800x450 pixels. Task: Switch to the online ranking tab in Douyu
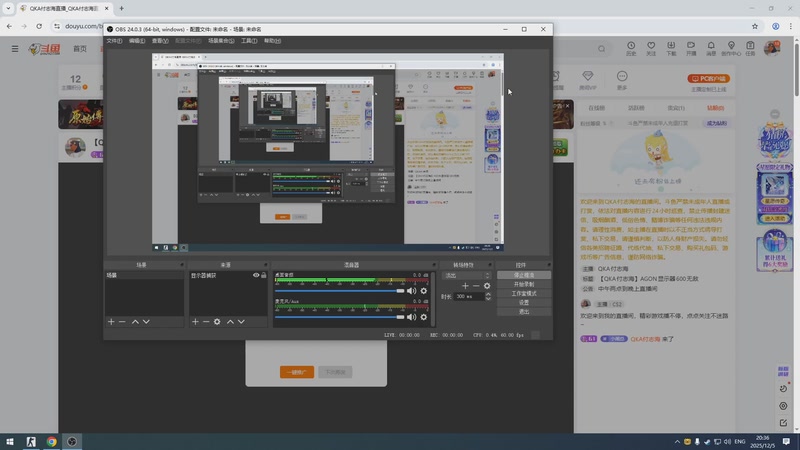coord(596,108)
